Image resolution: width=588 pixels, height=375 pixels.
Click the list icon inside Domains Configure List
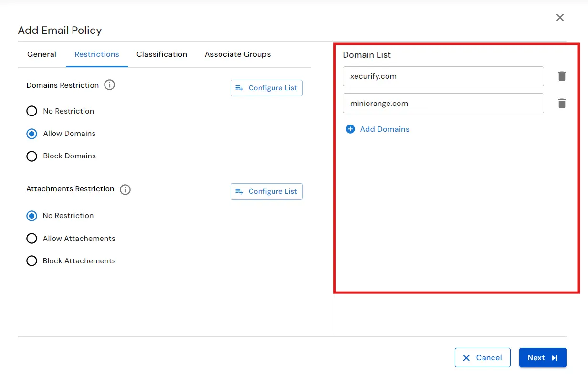click(239, 88)
